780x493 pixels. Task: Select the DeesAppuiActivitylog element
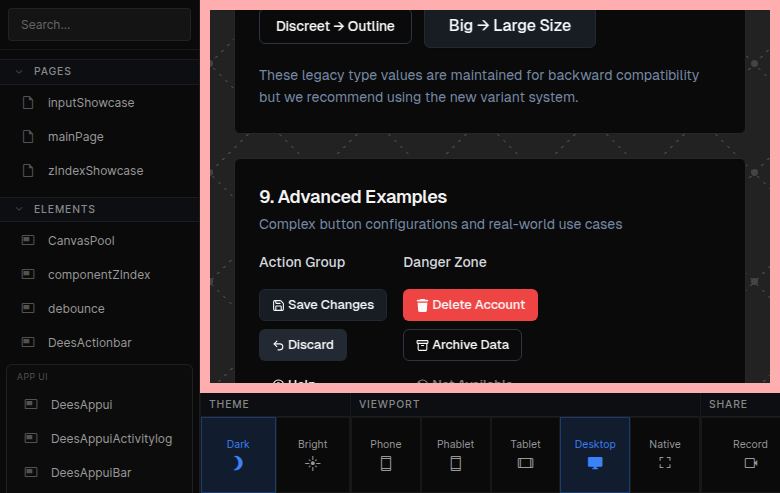pos(111,439)
